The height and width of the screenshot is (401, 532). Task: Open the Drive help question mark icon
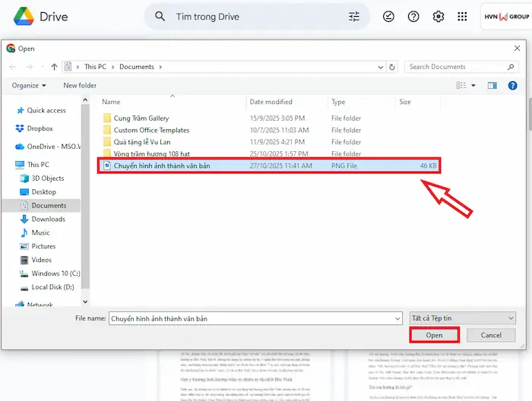413,16
